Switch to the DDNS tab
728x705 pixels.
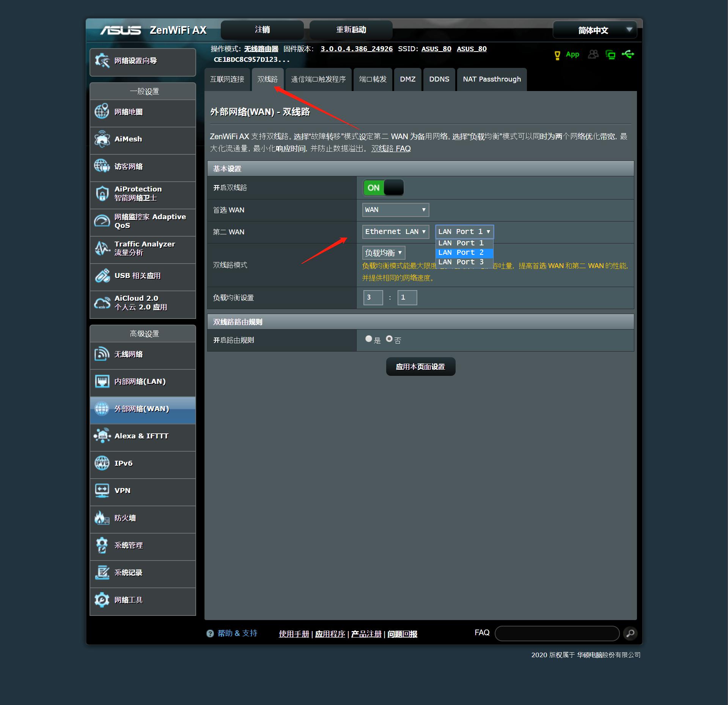(x=439, y=79)
